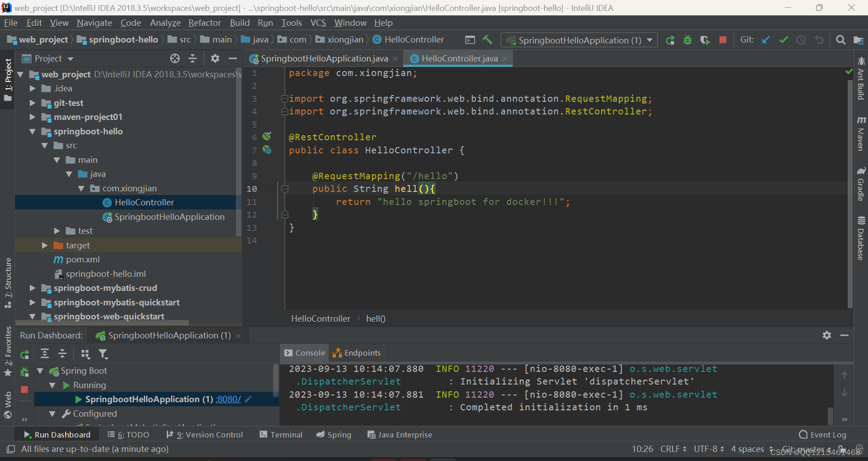868x461 pixels.
Task: Rerun application in Run Dashboard
Action: point(25,354)
